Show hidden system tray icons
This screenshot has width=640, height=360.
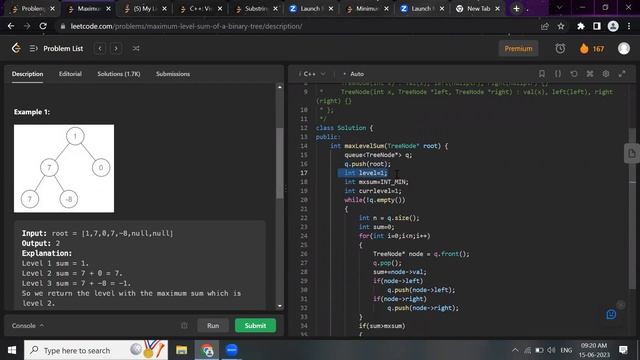click(515, 350)
